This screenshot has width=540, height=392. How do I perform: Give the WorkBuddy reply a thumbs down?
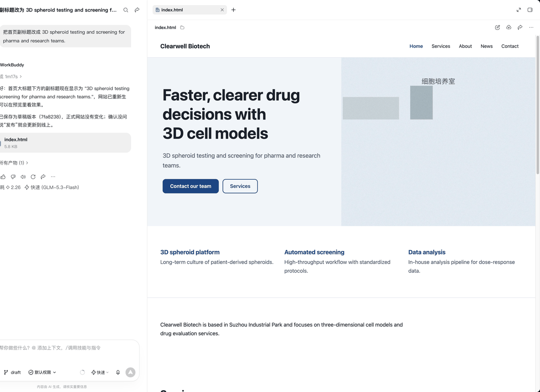point(13,177)
